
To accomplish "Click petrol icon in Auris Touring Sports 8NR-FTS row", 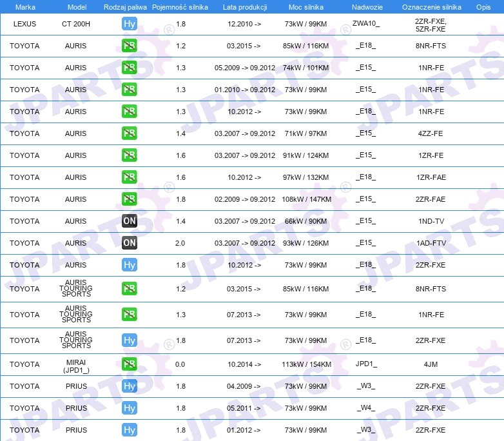I will (130, 289).
